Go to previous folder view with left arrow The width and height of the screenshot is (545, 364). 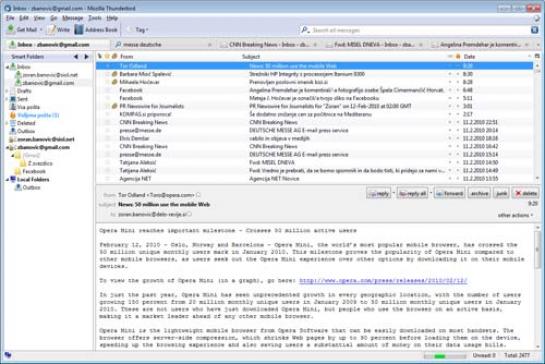tap(76, 57)
